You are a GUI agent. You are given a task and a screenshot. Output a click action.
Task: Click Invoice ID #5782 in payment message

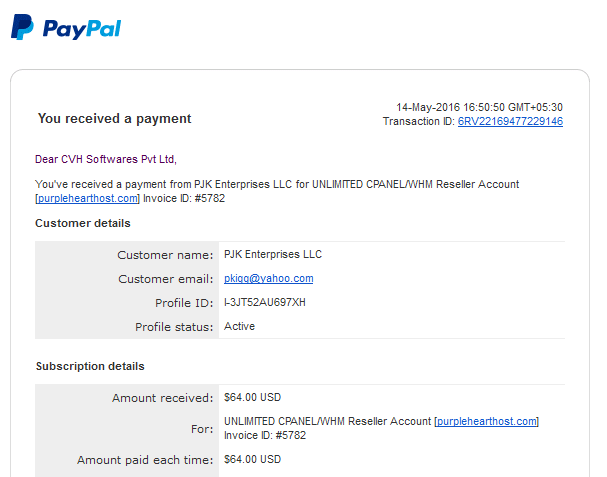[x=184, y=199]
